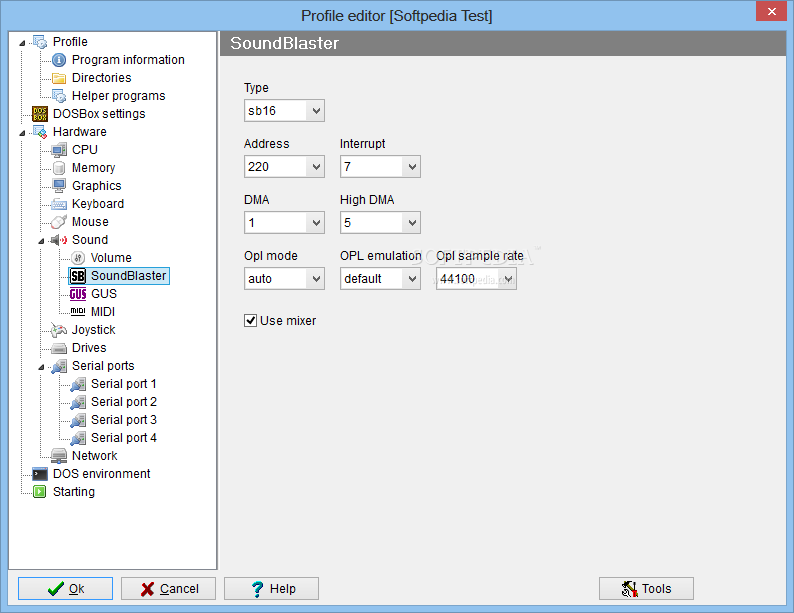Click the Serial port 4 icon

(78, 438)
